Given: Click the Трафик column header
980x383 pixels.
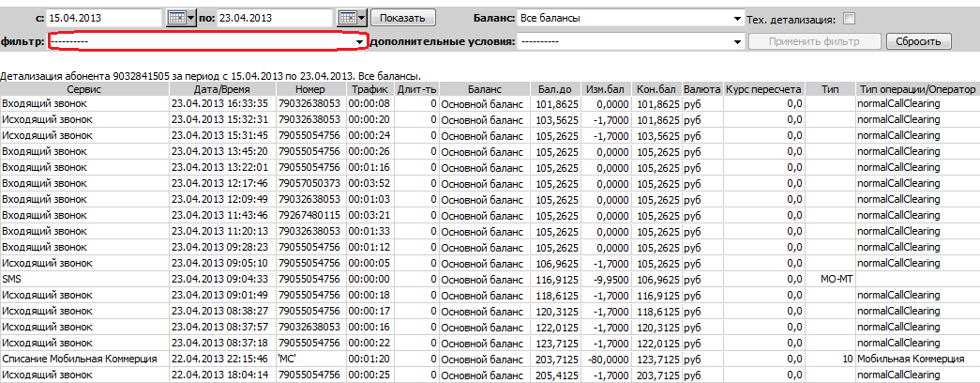Looking at the screenshot, I should (x=370, y=89).
